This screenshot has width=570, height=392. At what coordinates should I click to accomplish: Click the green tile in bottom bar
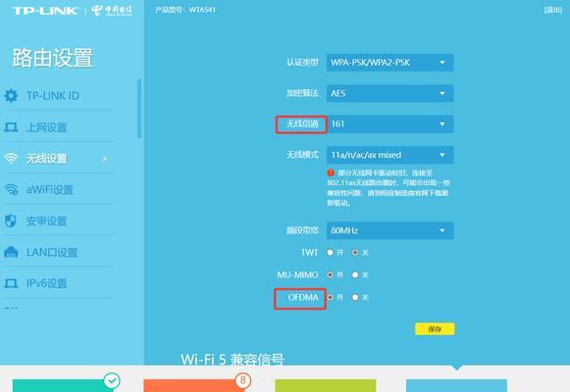pos(326,385)
